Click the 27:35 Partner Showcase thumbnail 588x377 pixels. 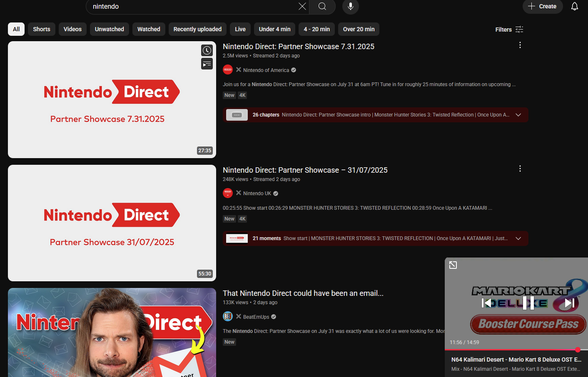coord(112,99)
